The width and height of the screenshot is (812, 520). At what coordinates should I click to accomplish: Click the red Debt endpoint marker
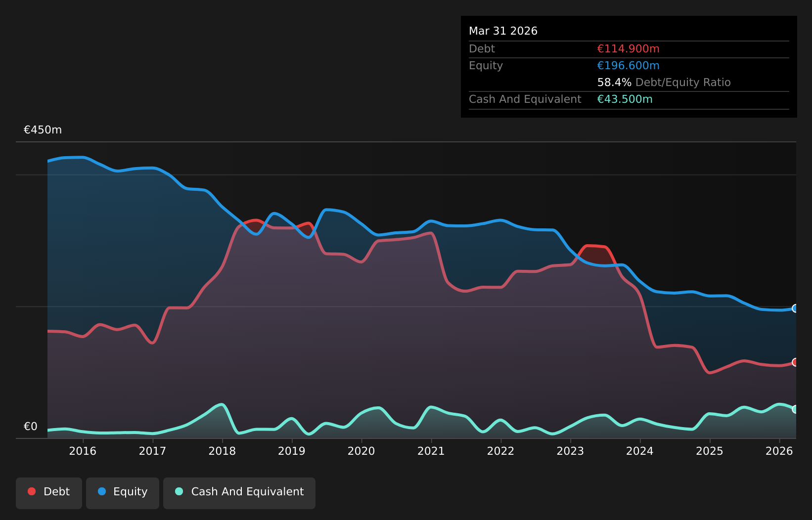(795, 362)
